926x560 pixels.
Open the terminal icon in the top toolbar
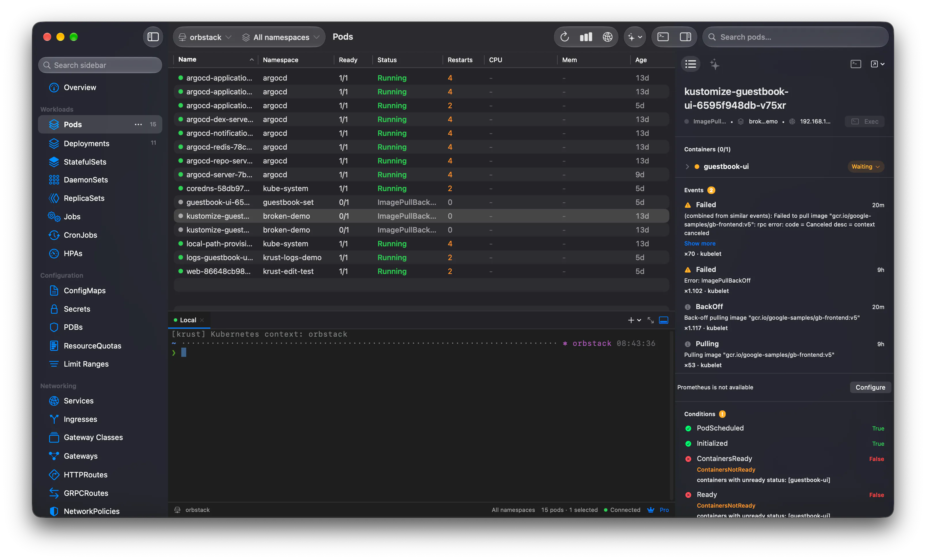(x=663, y=37)
